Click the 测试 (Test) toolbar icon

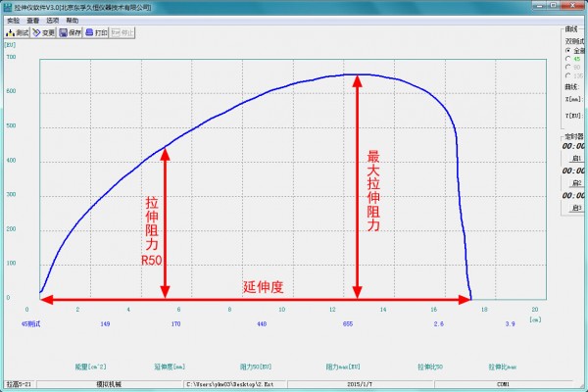point(17,32)
